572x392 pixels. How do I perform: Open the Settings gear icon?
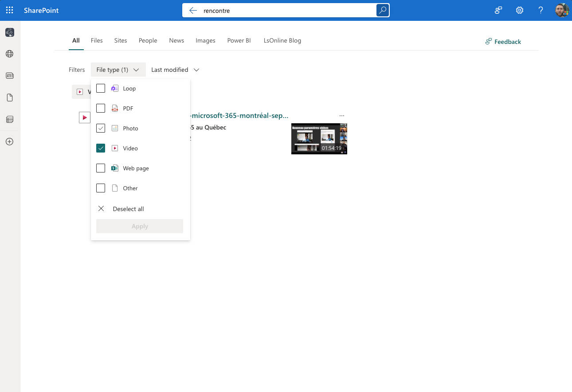pyautogui.click(x=520, y=10)
